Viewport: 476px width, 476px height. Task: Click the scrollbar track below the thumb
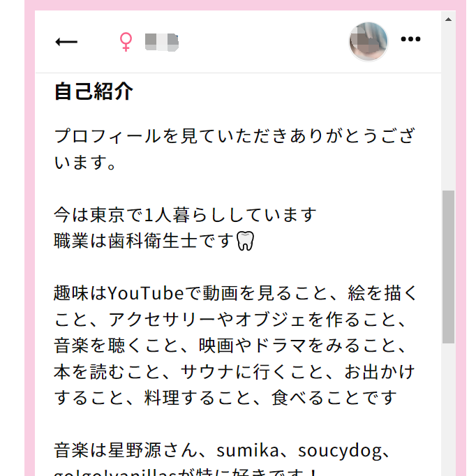coord(448,410)
